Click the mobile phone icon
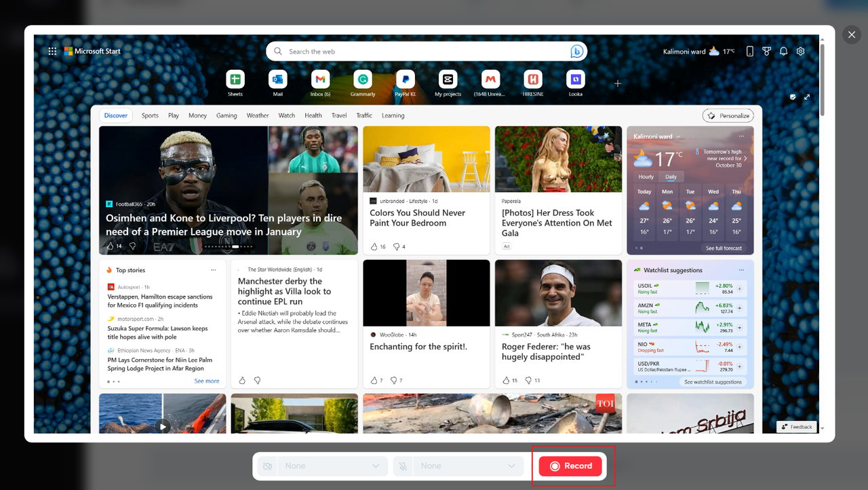The image size is (868, 490). (x=749, y=51)
